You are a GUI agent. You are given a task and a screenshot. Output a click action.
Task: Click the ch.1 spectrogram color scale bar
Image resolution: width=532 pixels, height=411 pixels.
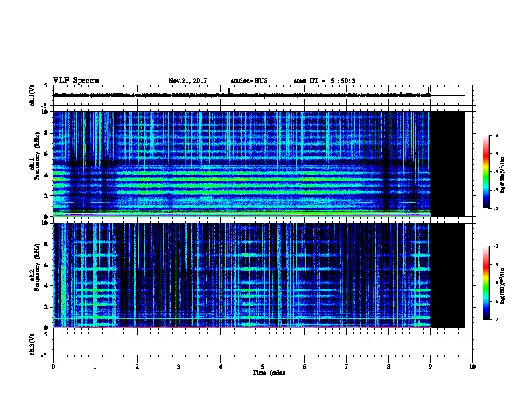point(486,172)
